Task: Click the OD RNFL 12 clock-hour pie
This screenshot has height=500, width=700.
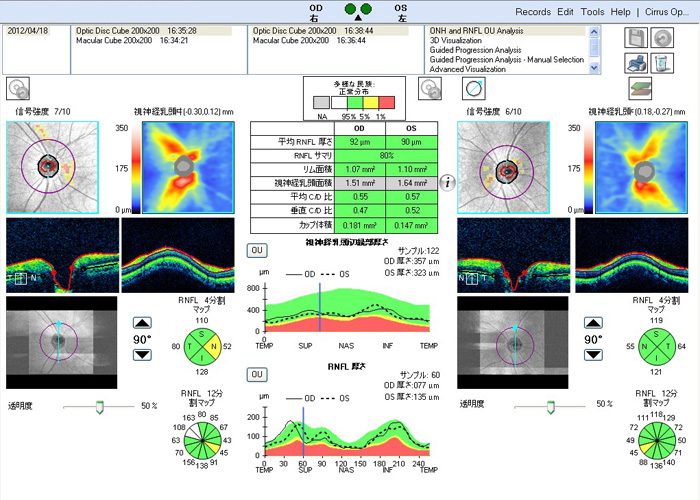Action: point(202,441)
